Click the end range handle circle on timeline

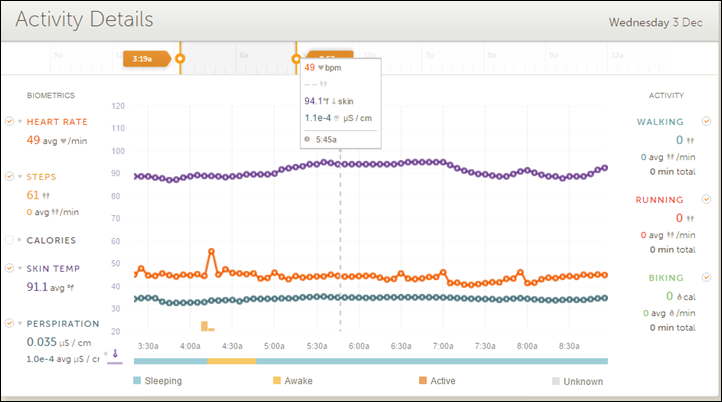[296, 58]
